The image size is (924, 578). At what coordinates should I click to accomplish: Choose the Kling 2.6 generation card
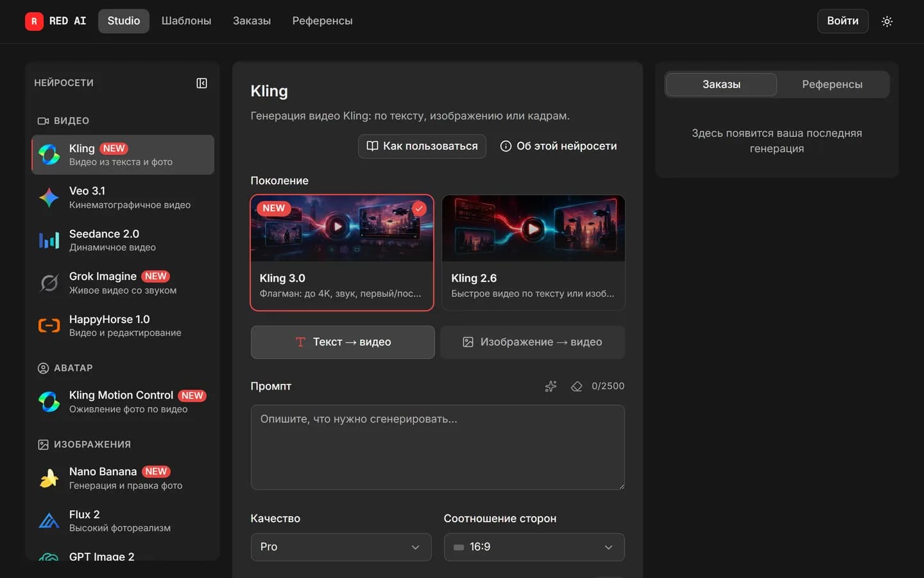pyautogui.click(x=533, y=252)
